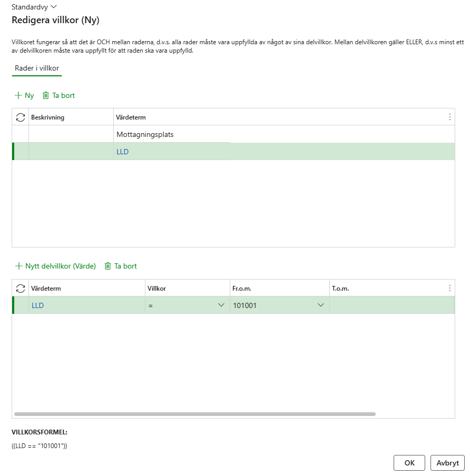Open upper grid column options menu
The image size is (470, 476).
tap(449, 117)
